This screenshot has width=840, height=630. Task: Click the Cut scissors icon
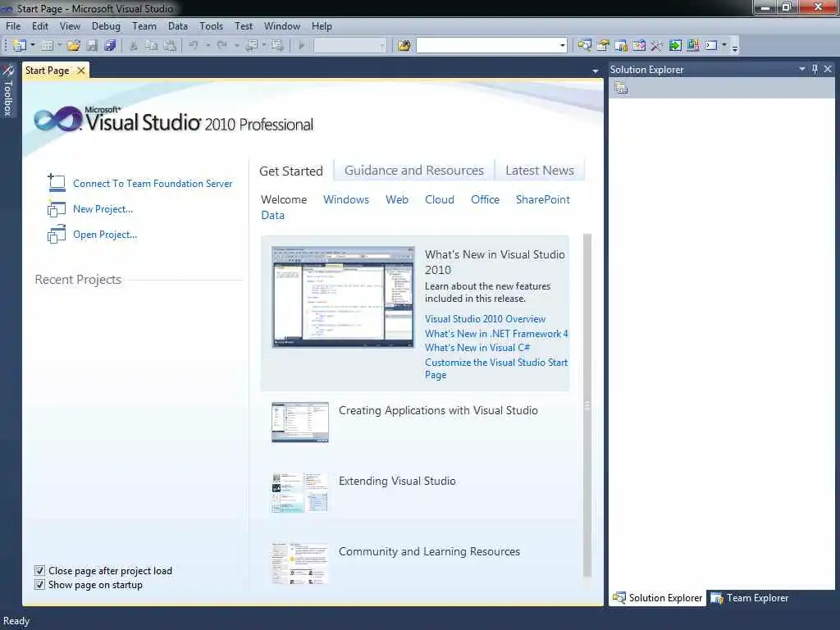[134, 46]
